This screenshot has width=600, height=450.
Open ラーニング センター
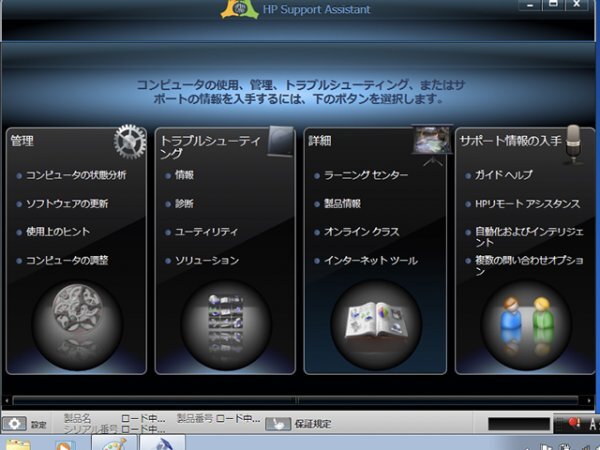coord(366,175)
